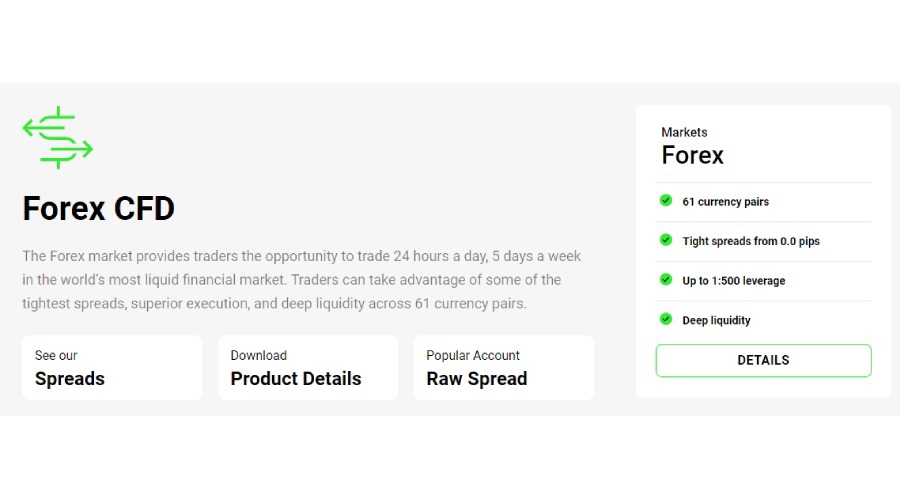Select the Up to 1:500 leverage text

pyautogui.click(x=734, y=281)
